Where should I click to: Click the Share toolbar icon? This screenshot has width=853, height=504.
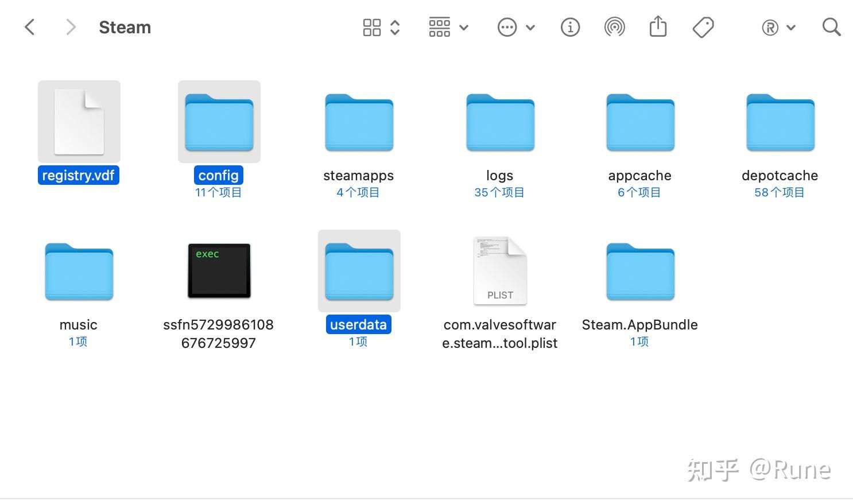pos(658,26)
